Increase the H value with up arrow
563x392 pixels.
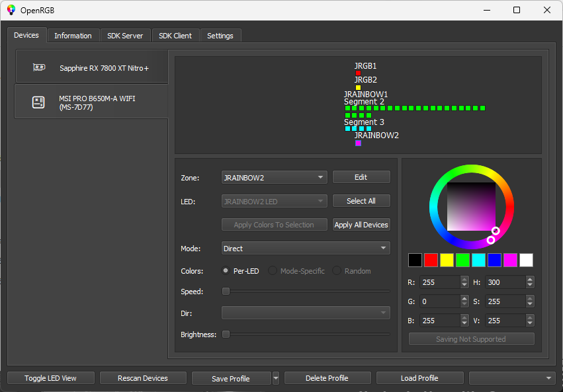tap(530, 279)
